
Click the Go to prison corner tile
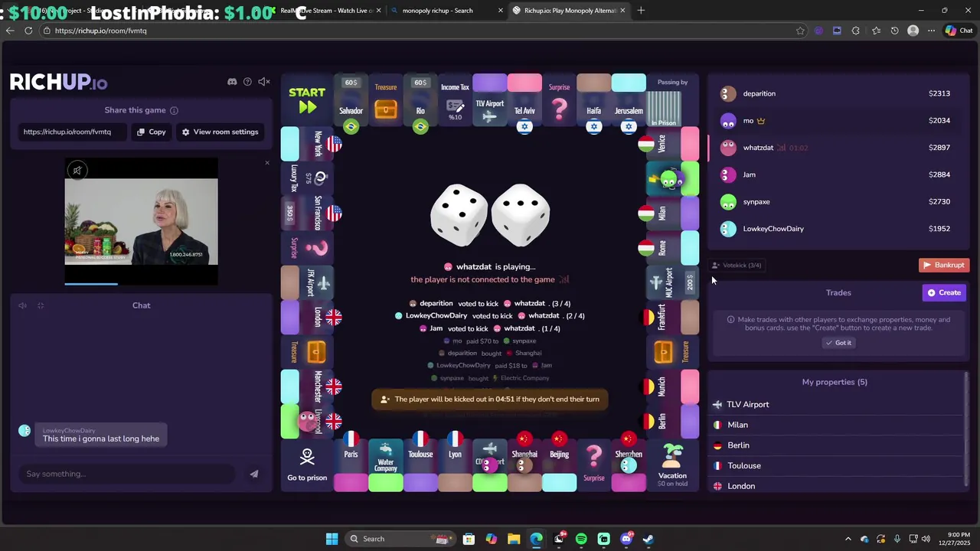[307, 465]
